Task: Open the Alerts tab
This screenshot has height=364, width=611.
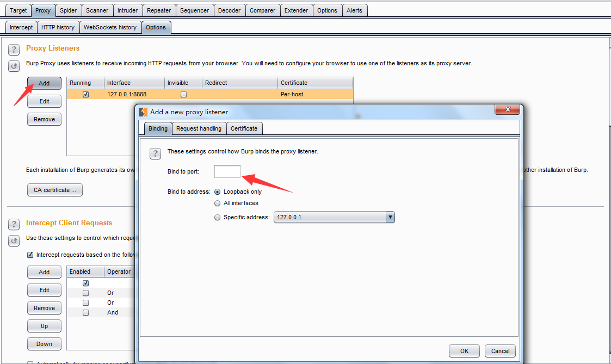Action: pos(354,10)
